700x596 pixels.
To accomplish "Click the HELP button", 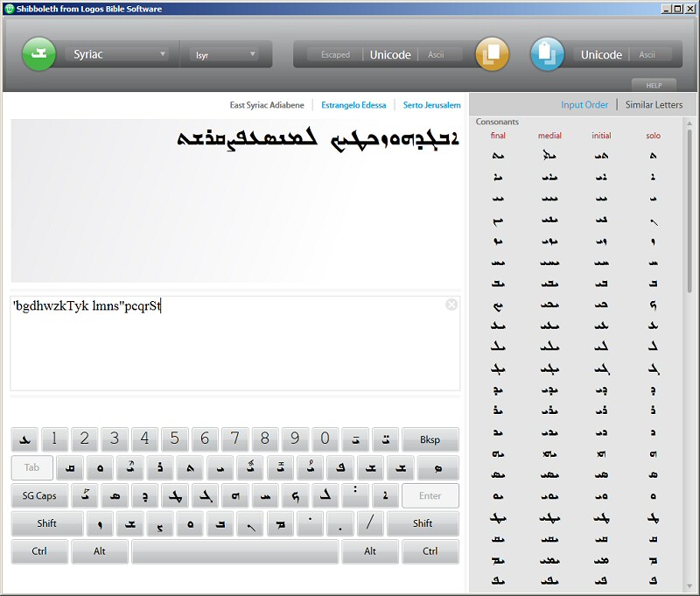I will (x=654, y=86).
